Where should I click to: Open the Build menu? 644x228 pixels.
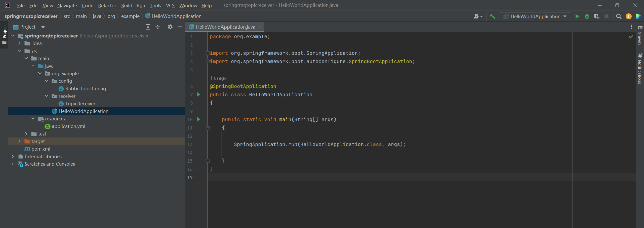click(x=127, y=6)
